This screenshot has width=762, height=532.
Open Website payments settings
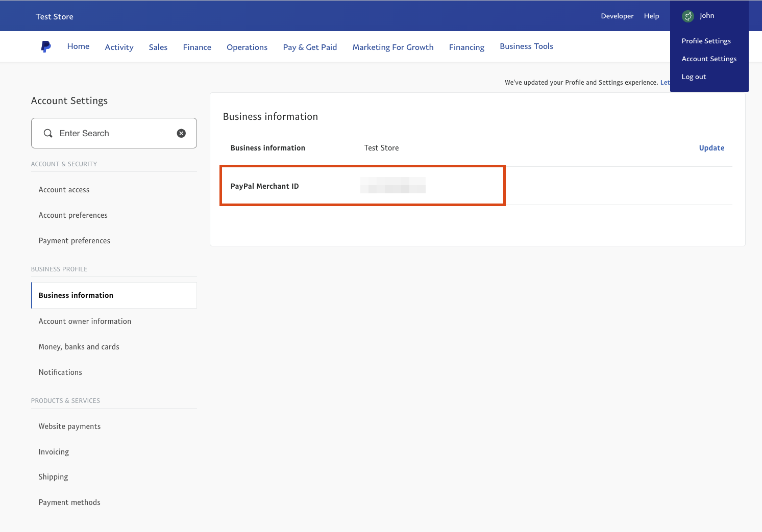point(69,426)
